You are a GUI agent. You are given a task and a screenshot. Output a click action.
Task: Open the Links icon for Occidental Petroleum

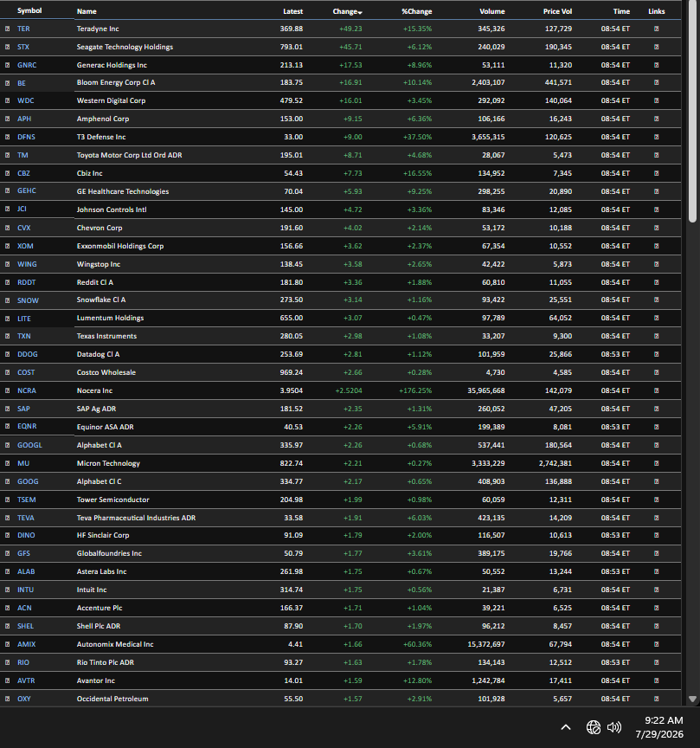click(x=656, y=699)
